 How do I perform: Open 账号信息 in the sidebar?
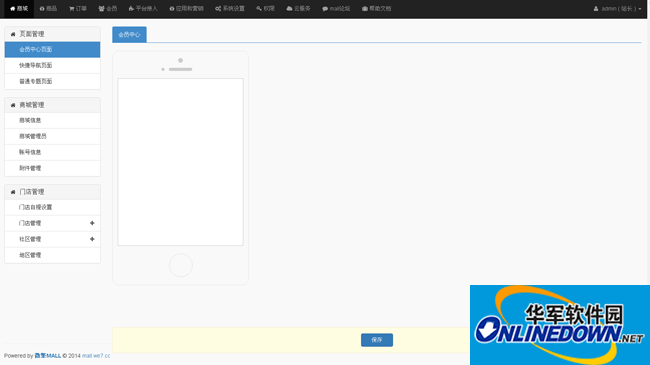point(53,152)
